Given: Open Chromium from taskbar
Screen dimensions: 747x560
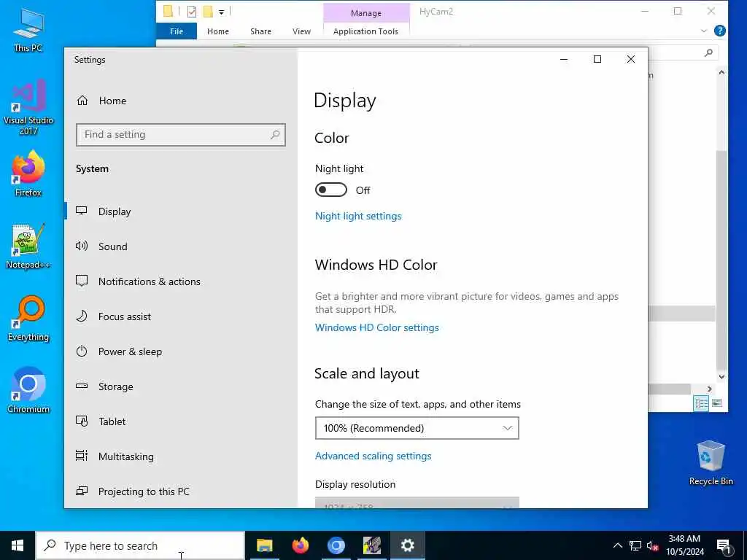Looking at the screenshot, I should [336, 545].
